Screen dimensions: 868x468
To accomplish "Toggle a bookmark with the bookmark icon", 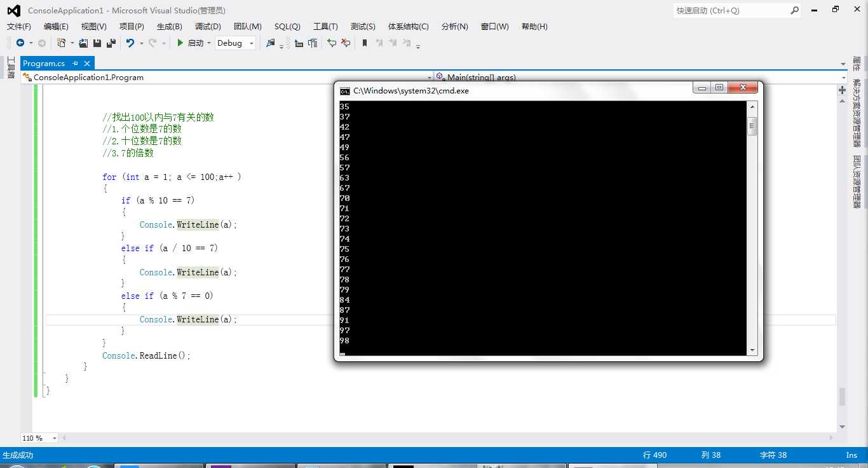I will click(365, 43).
